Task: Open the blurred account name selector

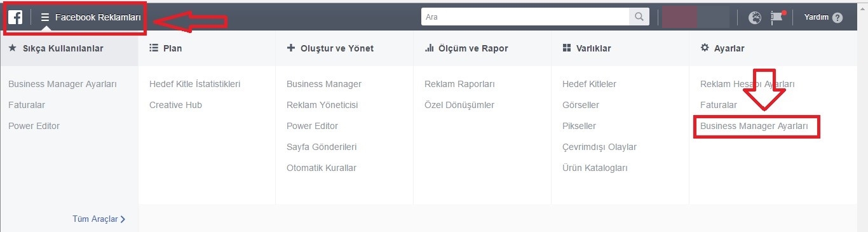Action: [x=696, y=18]
